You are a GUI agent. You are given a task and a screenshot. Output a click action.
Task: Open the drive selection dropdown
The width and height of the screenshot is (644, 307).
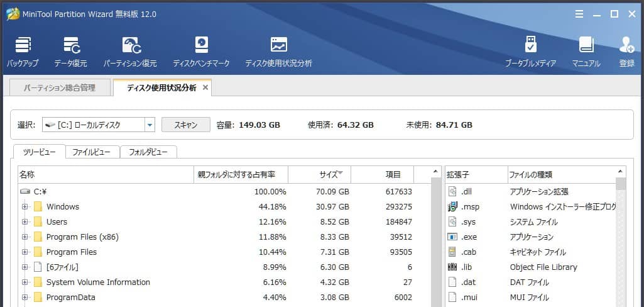pyautogui.click(x=150, y=125)
